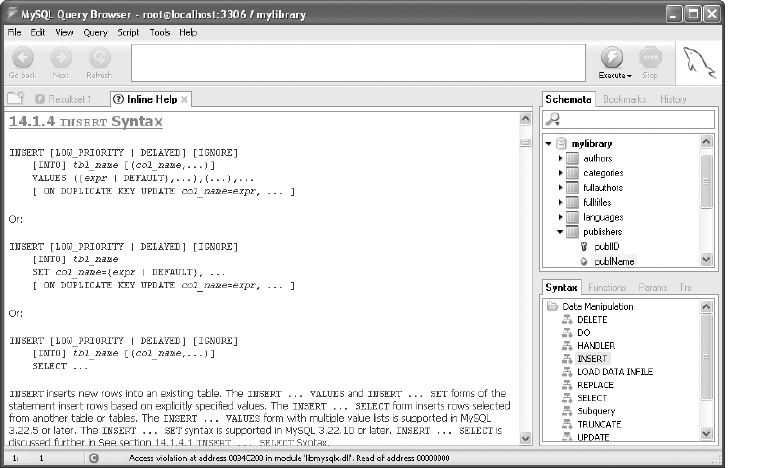Click the schemata search input field
Image resolution: width=764 pixels, height=468 pixels.
(x=629, y=119)
